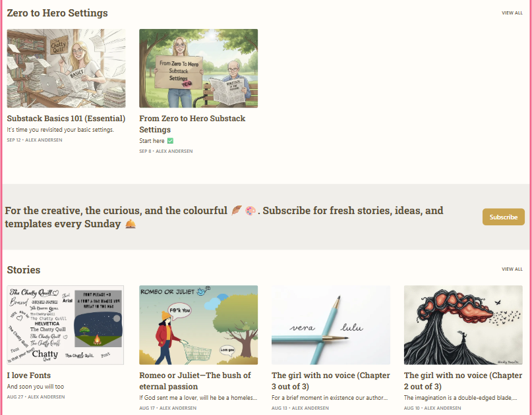Click 'It's time you revisited your basic settings' subtitle
Image resolution: width=532 pixels, height=415 pixels.
61,130
